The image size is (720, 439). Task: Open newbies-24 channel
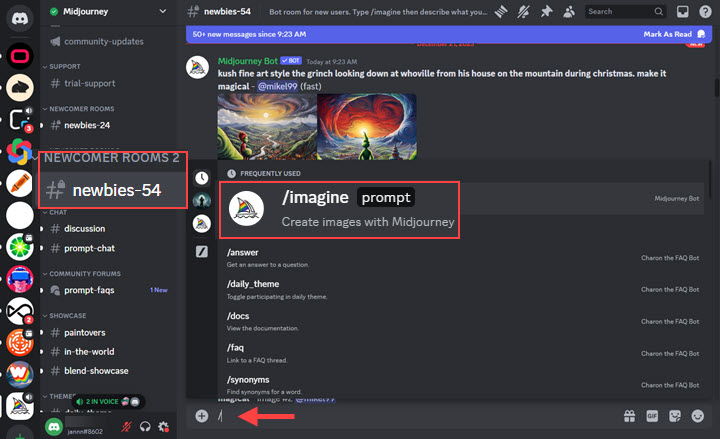87,125
